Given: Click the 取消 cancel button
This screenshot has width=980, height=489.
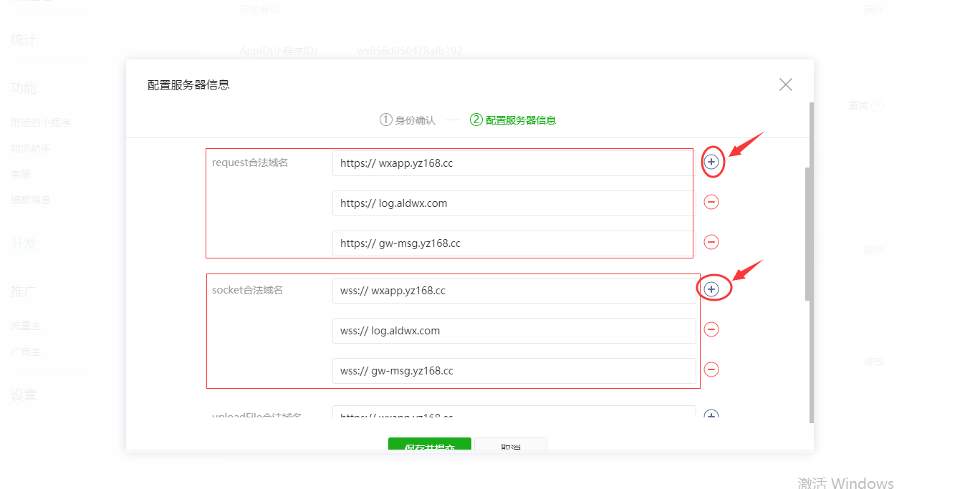Looking at the screenshot, I should tap(511, 445).
